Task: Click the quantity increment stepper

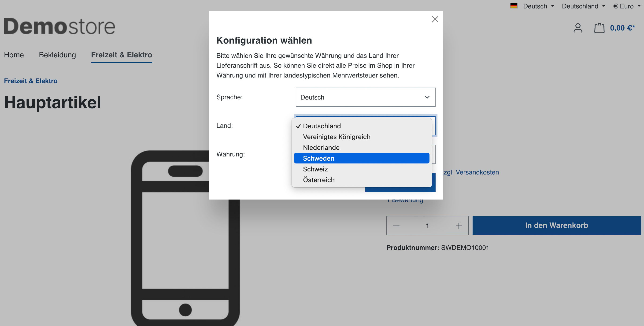Action: pyautogui.click(x=458, y=225)
